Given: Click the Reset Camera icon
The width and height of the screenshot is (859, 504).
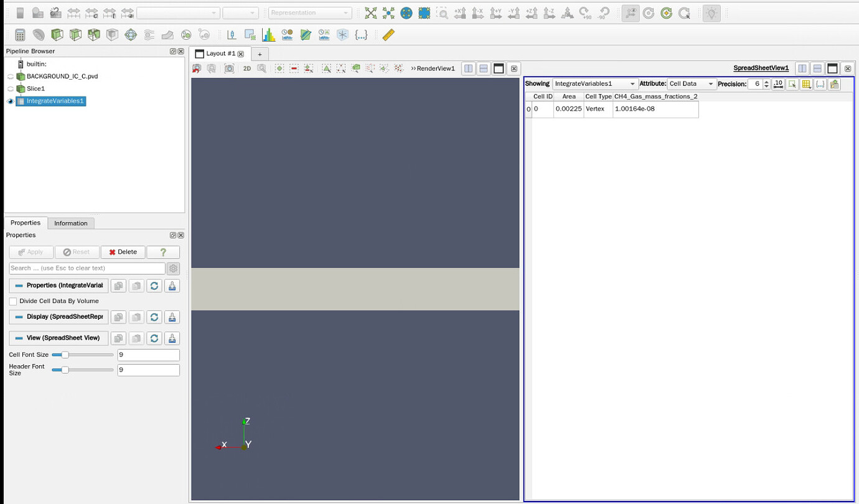Looking at the screenshot, I should coord(371,12).
